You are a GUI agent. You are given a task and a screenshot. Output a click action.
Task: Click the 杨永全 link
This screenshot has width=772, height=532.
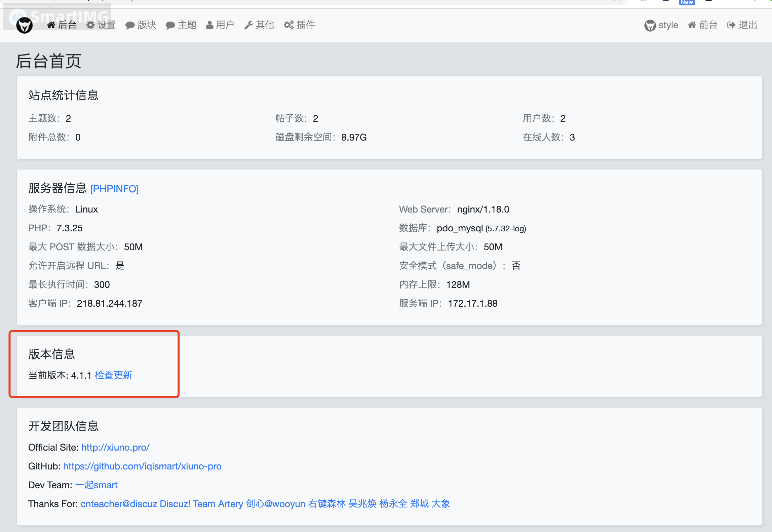(x=393, y=504)
